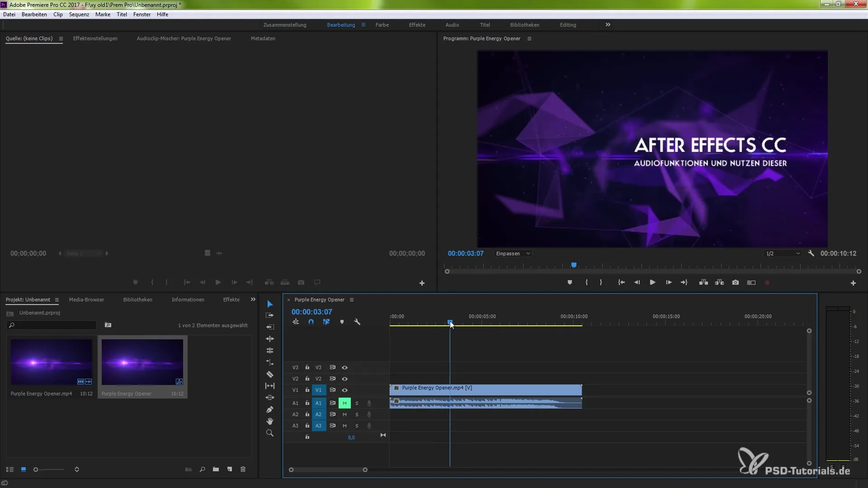Open Bearbeitung workspace menu icon
This screenshot has width=868, height=488.
363,25
